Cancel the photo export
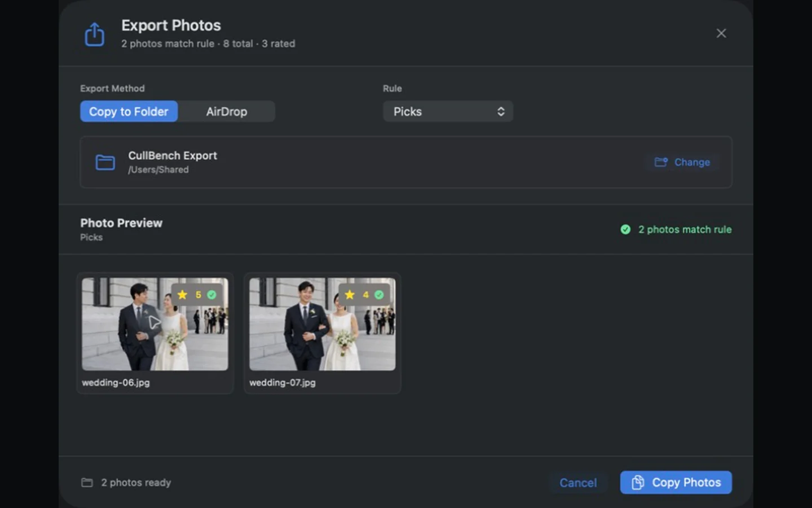 point(578,483)
